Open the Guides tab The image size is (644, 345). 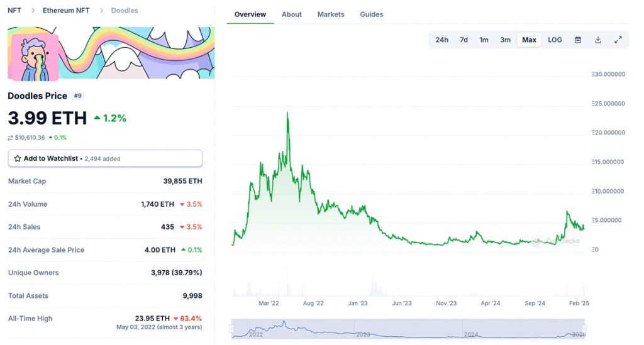click(x=372, y=14)
